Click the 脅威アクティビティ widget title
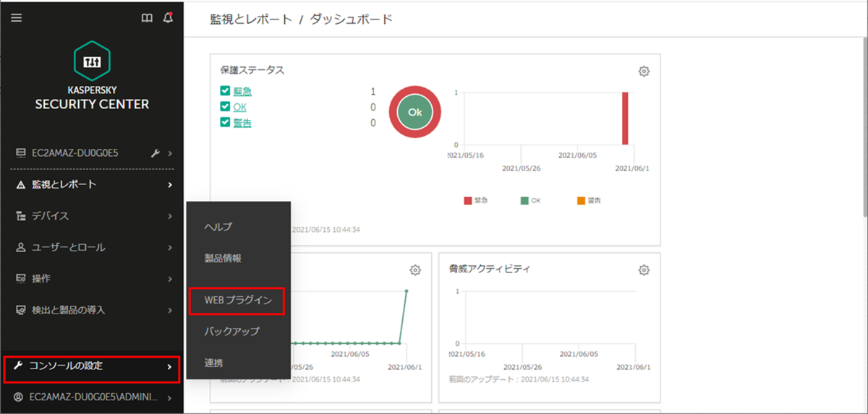The height and width of the screenshot is (414, 868). pyautogui.click(x=490, y=269)
